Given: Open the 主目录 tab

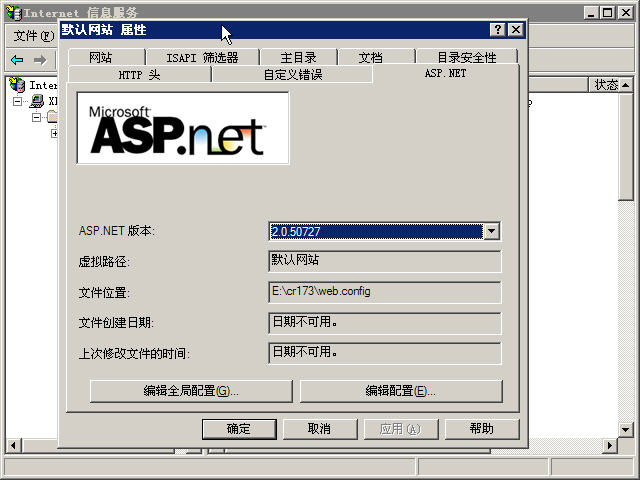Looking at the screenshot, I should 297,58.
